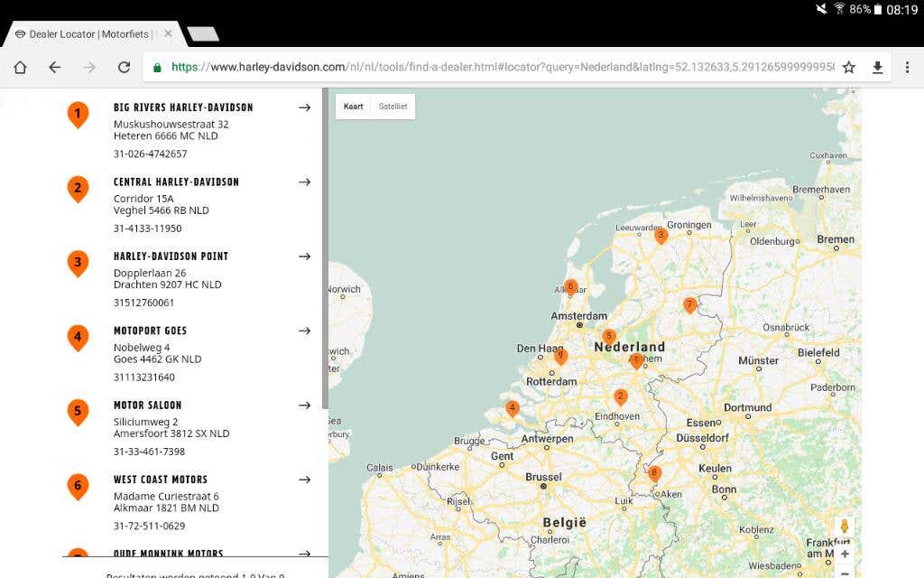Viewport: 924px width, 578px height.
Task: Tap phone number 31-33-461-7398
Action: pos(149,452)
